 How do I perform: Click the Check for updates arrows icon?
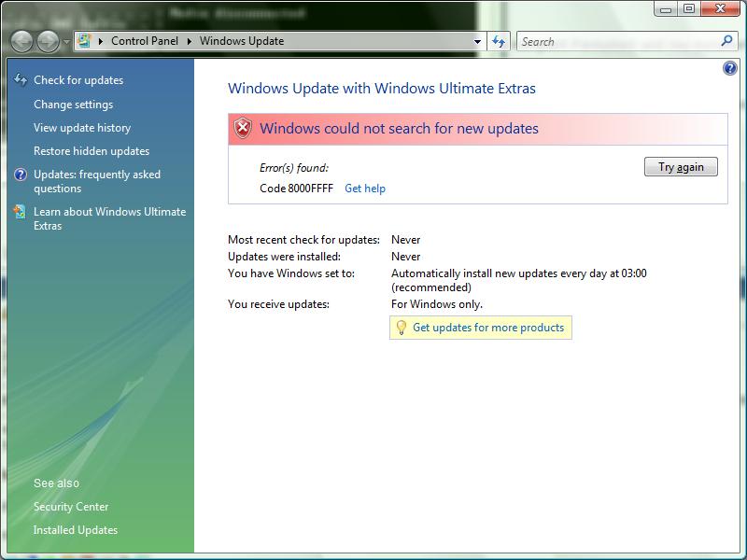pos(21,79)
